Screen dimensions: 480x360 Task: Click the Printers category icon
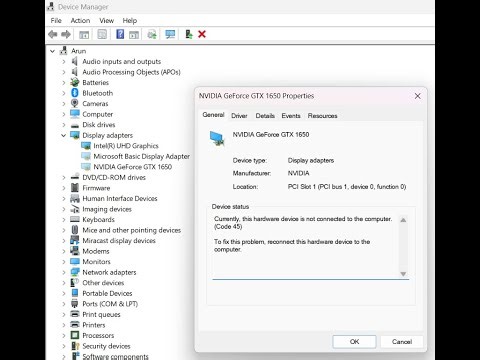pyautogui.click(x=75, y=325)
